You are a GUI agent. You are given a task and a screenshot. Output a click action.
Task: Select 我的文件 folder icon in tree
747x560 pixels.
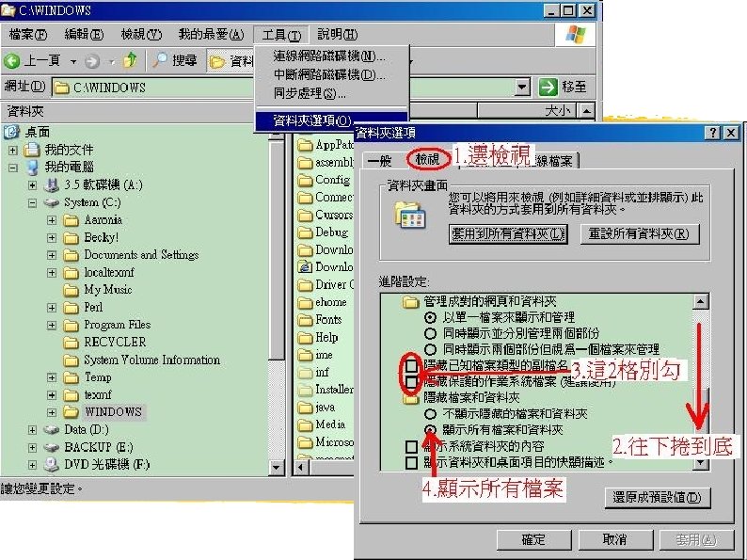point(32,150)
